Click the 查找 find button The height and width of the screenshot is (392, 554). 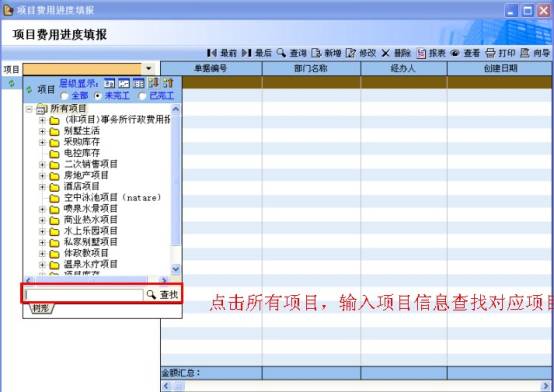(x=163, y=294)
